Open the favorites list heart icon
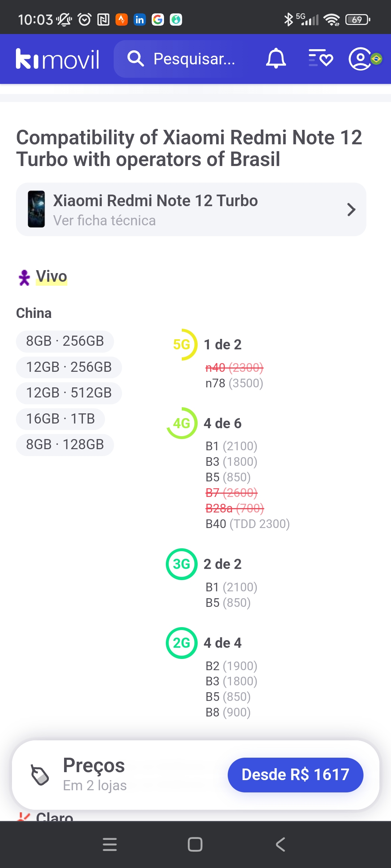This screenshot has height=868, width=391. point(320,59)
